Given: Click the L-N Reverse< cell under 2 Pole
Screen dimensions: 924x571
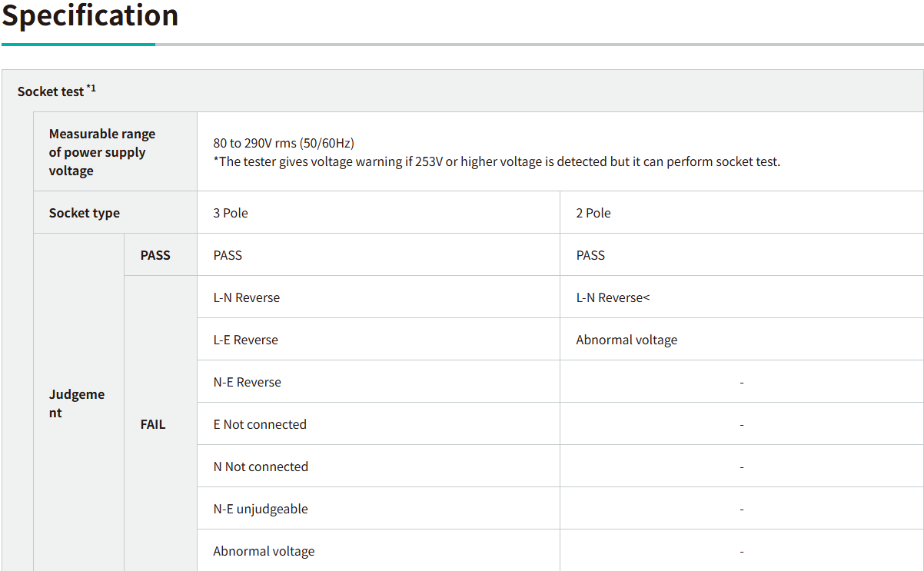Looking at the screenshot, I should click(613, 297).
